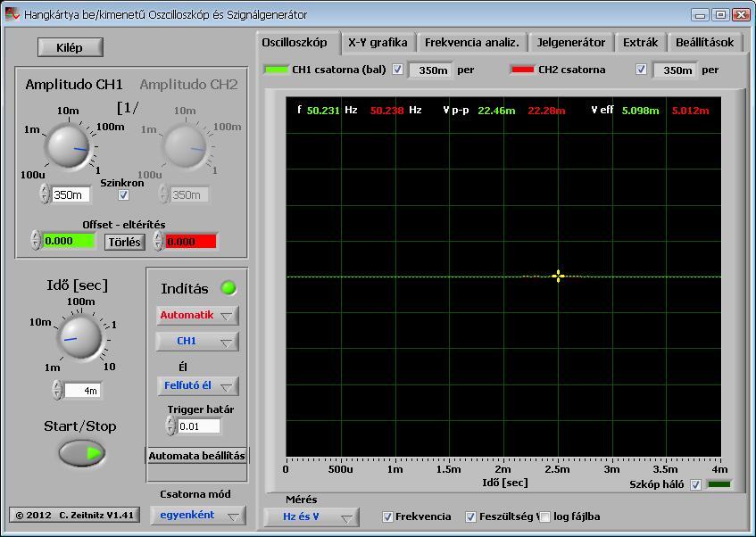This screenshot has height=537, width=756.
Task: Open the Hz és V Mérés dropdown
Action: point(312,516)
